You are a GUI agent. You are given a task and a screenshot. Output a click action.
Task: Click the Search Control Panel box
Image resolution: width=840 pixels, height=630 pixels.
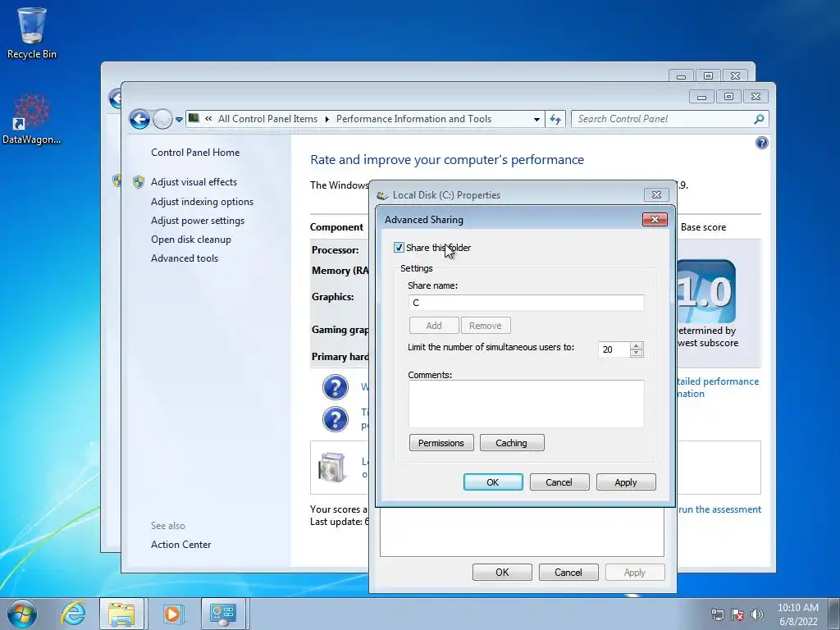(x=664, y=119)
